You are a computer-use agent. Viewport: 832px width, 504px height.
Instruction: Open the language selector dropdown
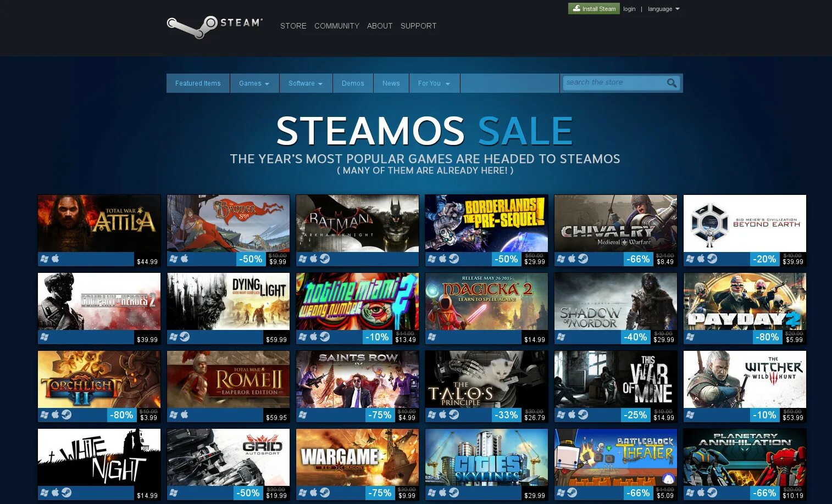click(x=664, y=9)
